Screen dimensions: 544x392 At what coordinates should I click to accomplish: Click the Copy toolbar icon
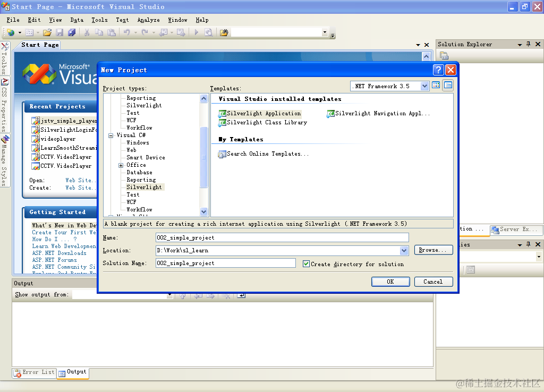99,32
